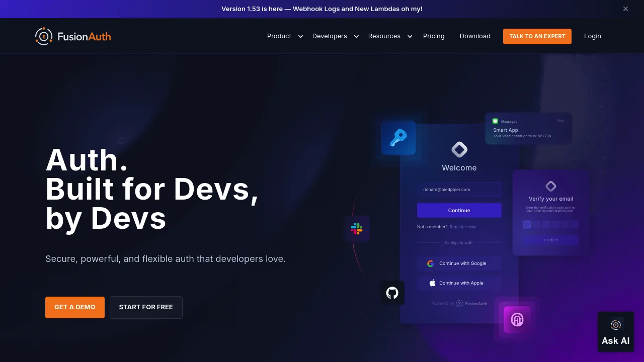
Task: Click the Continue button in the Welcome card
Action: point(459,210)
